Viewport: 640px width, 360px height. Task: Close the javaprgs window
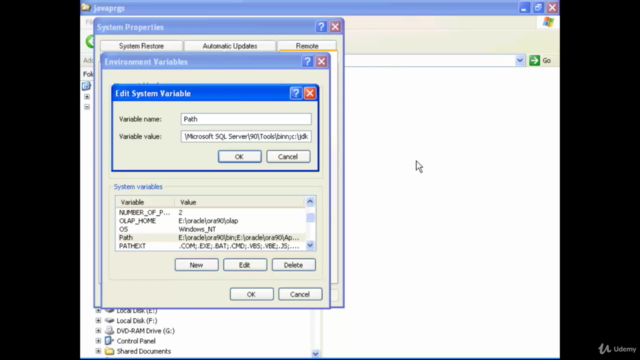pos(552,7)
